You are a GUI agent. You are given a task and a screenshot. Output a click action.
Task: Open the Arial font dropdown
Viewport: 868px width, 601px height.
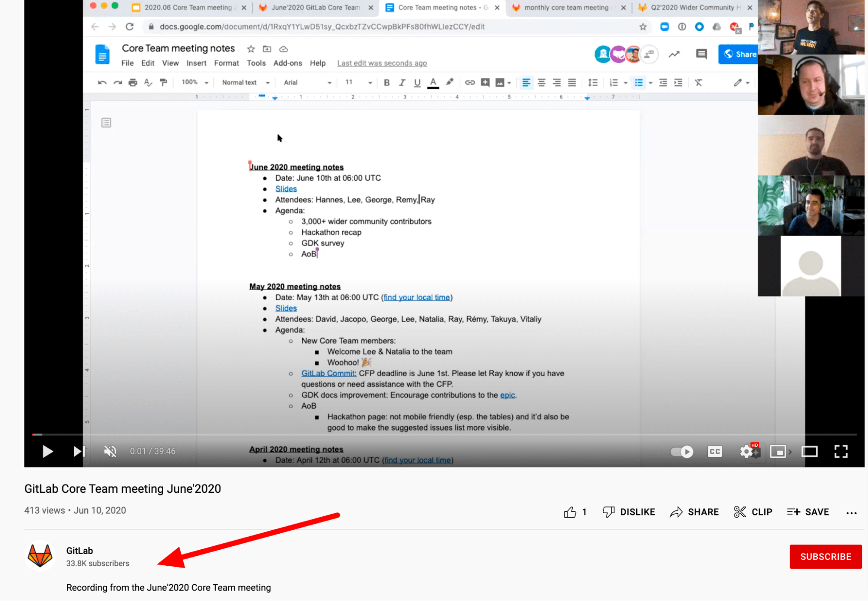coord(305,82)
